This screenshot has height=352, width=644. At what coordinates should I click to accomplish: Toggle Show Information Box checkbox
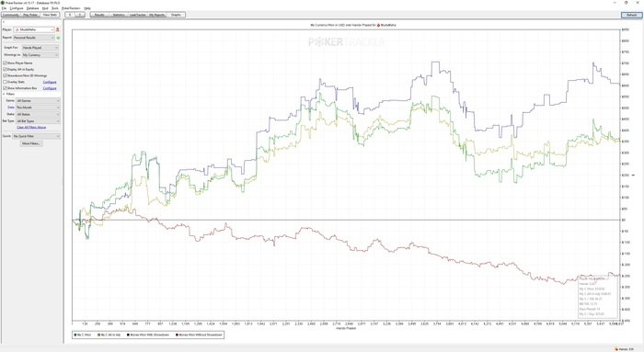(x=5, y=88)
